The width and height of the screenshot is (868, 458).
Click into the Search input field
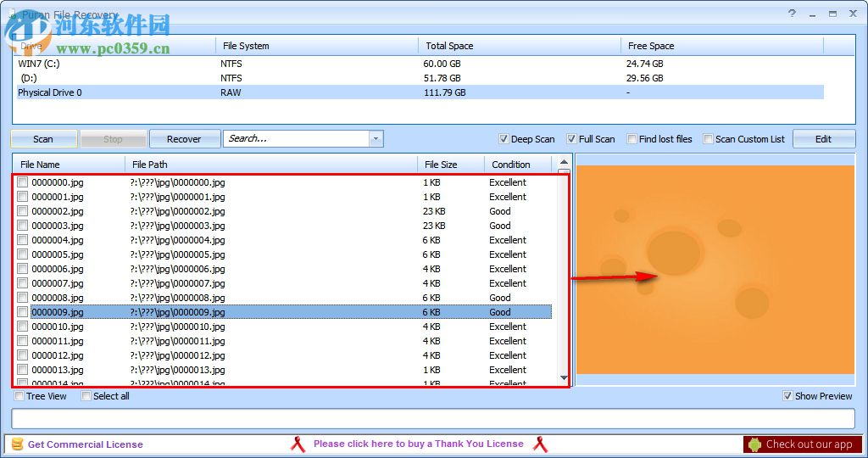(297, 139)
